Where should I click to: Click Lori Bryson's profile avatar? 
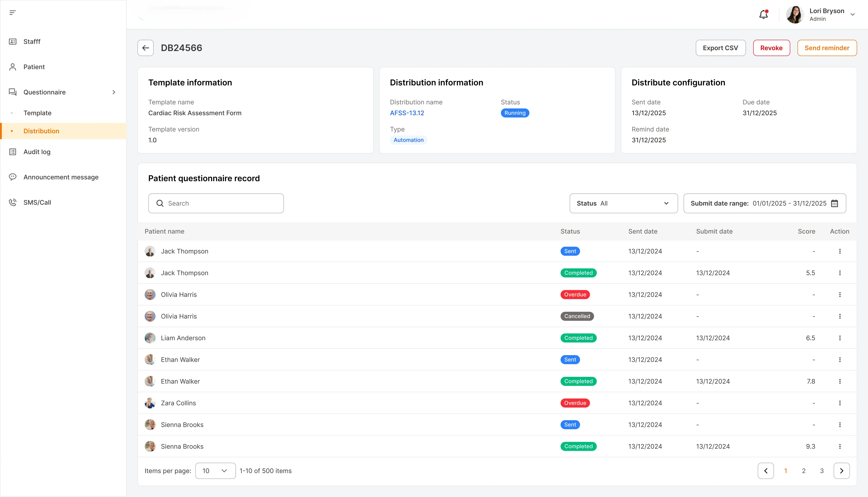[795, 14]
